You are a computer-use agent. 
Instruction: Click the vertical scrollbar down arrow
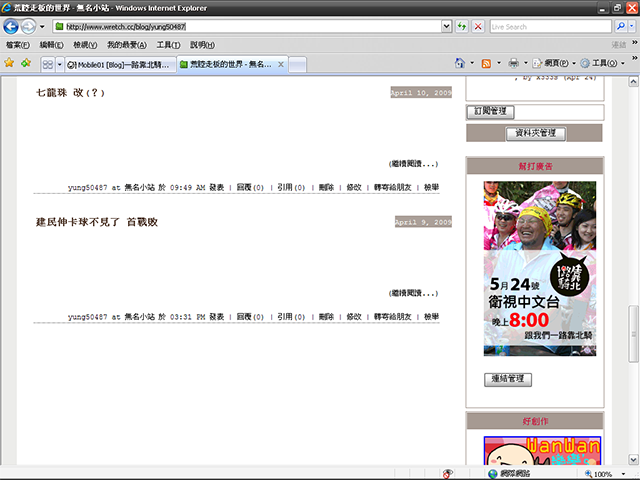coord(633,459)
